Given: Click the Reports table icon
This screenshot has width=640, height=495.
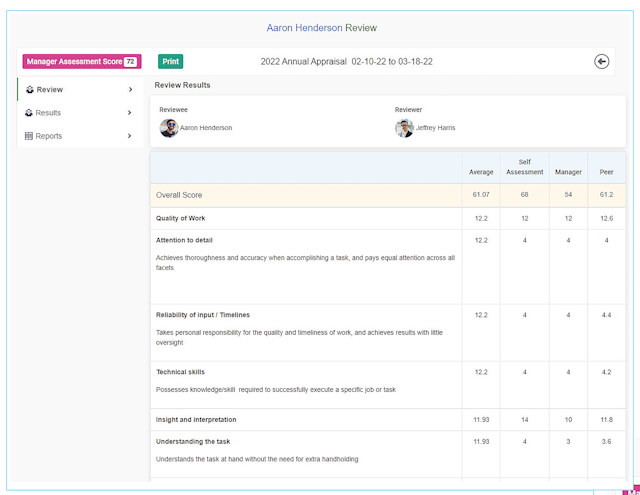Looking at the screenshot, I should point(29,136).
